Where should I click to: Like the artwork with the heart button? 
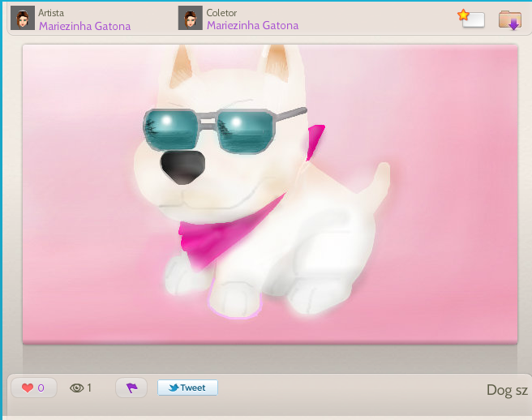tap(28, 388)
